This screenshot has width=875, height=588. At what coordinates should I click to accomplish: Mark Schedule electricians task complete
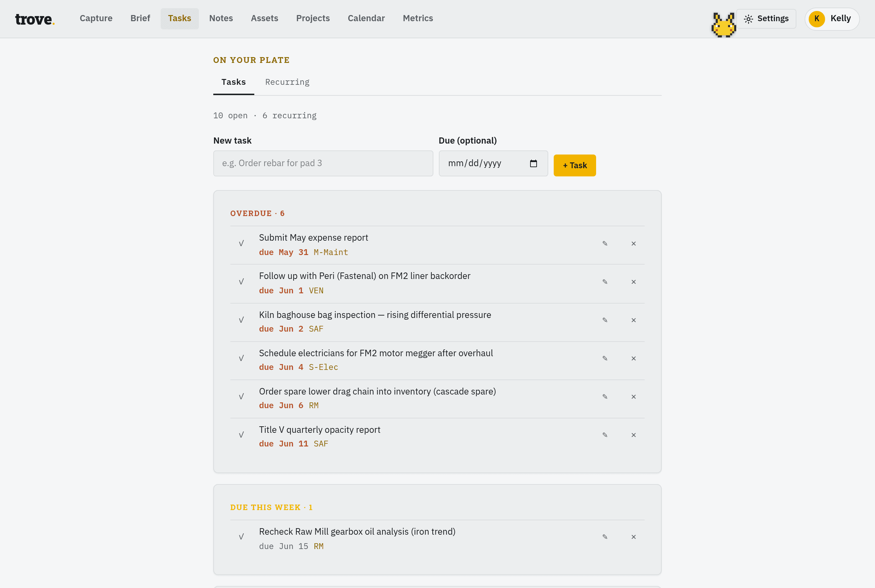click(241, 358)
